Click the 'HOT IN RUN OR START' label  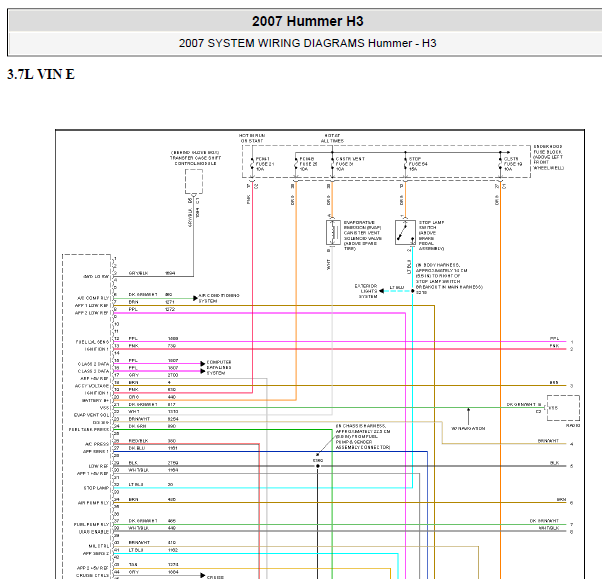tap(252, 138)
